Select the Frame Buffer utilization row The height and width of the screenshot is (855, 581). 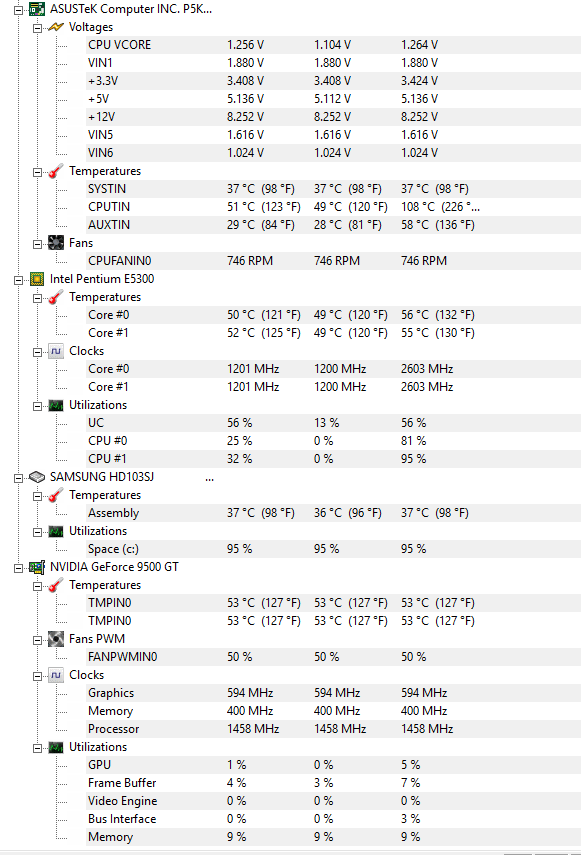point(333,782)
